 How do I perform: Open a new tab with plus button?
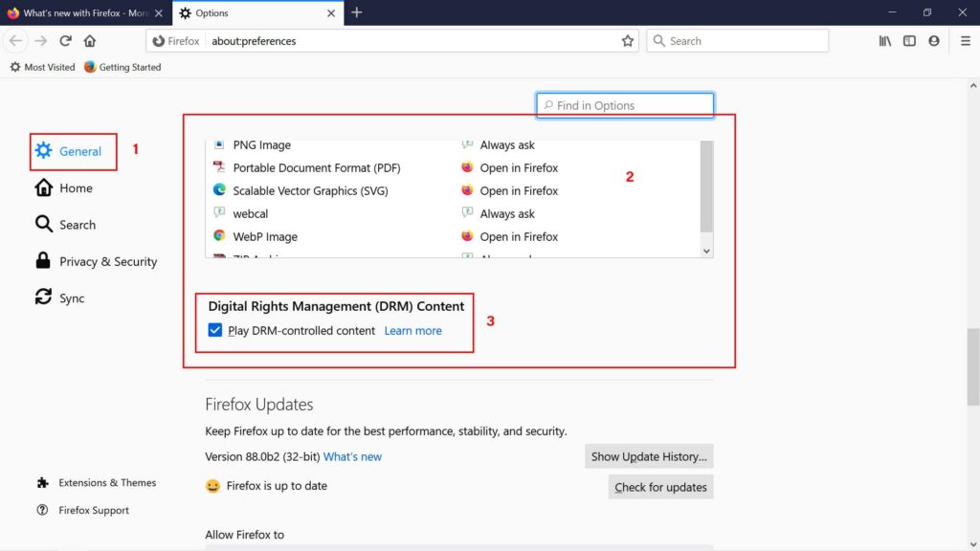coord(356,12)
